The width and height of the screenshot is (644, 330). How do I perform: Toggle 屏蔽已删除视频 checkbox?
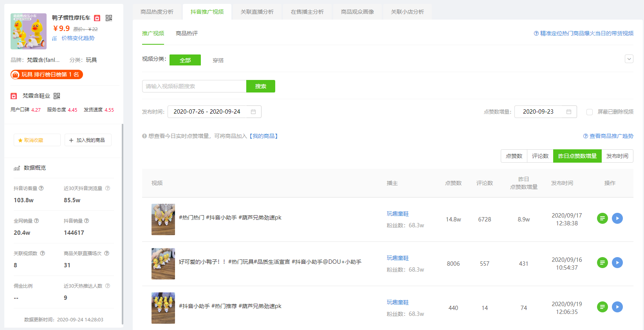(x=590, y=112)
